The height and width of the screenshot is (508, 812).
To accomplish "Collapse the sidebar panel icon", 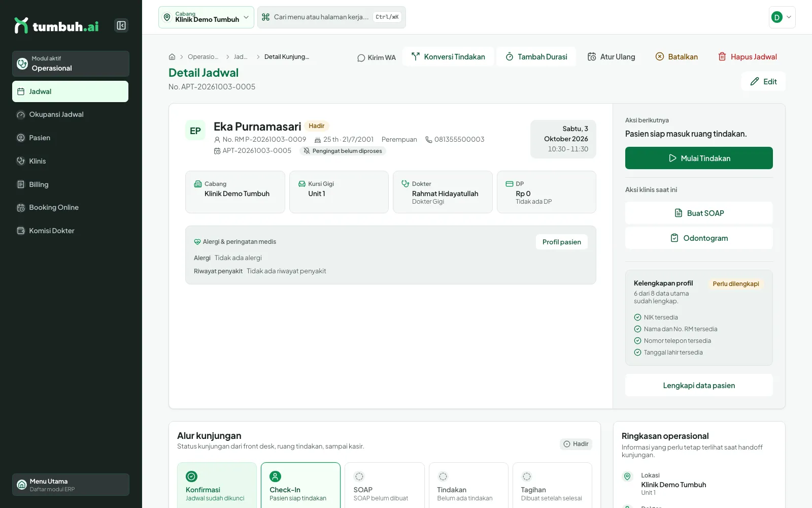I will [x=121, y=25].
